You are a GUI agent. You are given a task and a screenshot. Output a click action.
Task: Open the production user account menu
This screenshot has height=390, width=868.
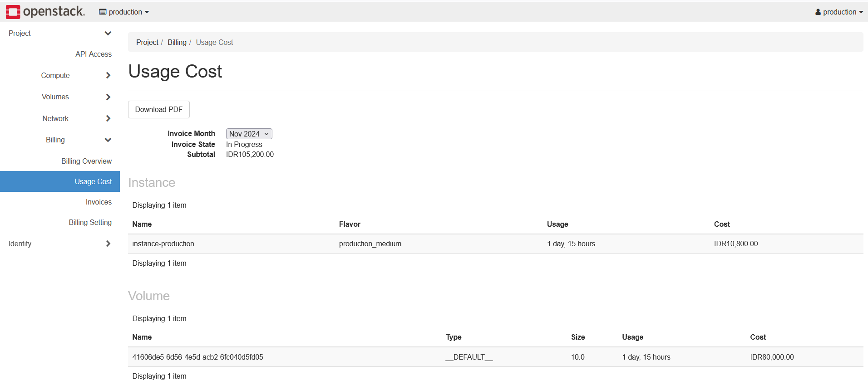tap(839, 12)
